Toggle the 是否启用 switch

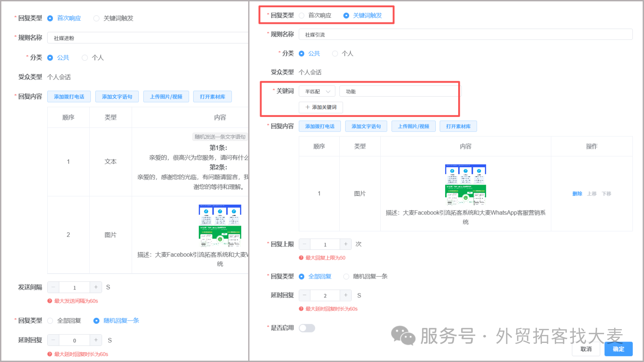[307, 328]
